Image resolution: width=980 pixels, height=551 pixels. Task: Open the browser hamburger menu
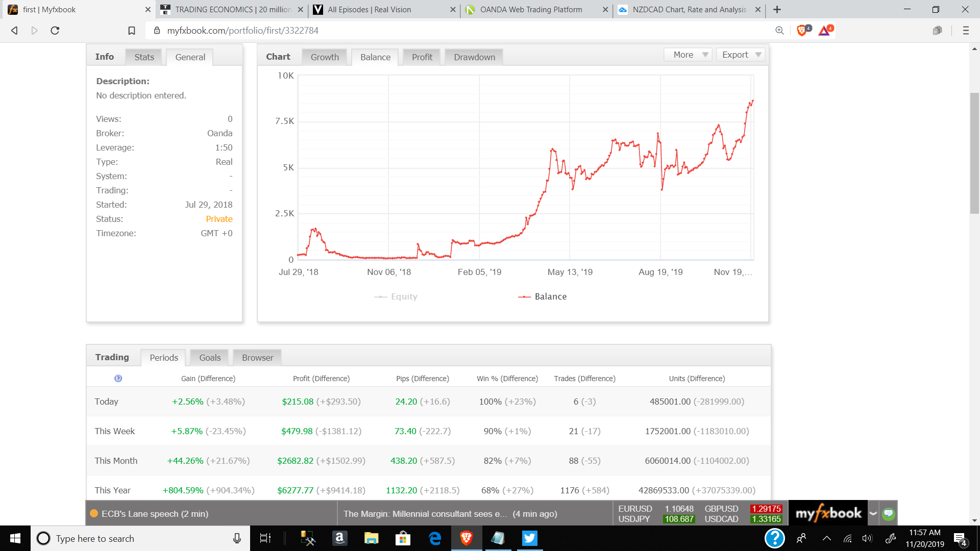[x=966, y=31]
